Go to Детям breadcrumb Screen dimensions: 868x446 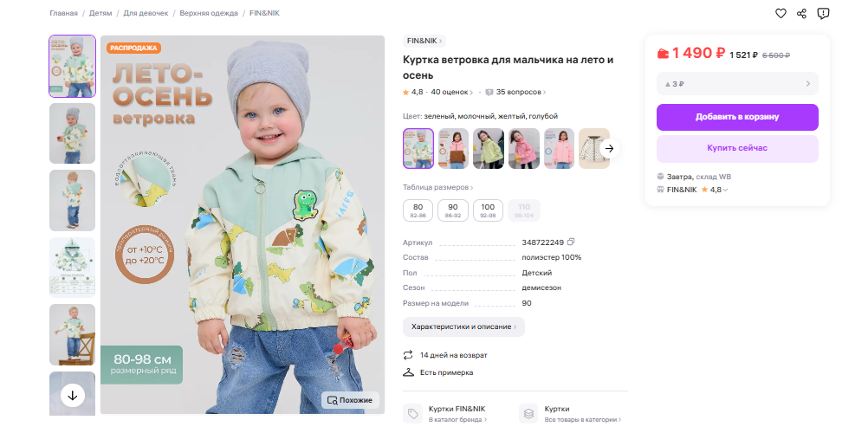(x=100, y=14)
